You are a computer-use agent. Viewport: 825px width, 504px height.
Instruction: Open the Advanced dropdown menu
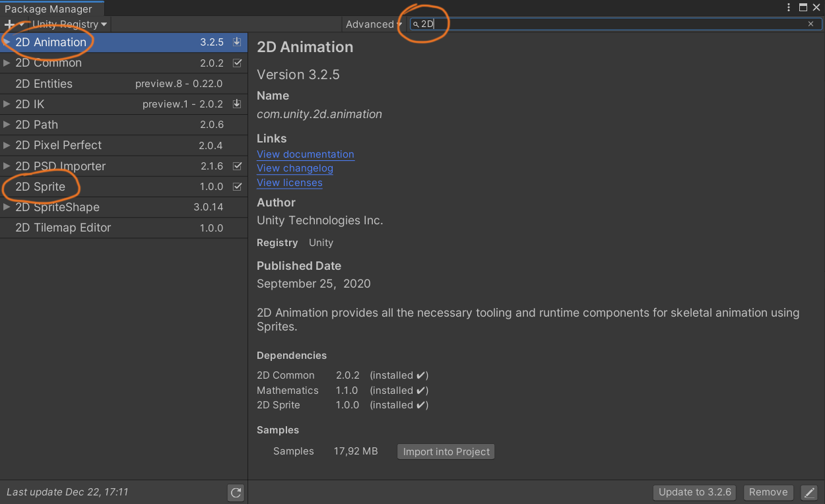click(373, 24)
